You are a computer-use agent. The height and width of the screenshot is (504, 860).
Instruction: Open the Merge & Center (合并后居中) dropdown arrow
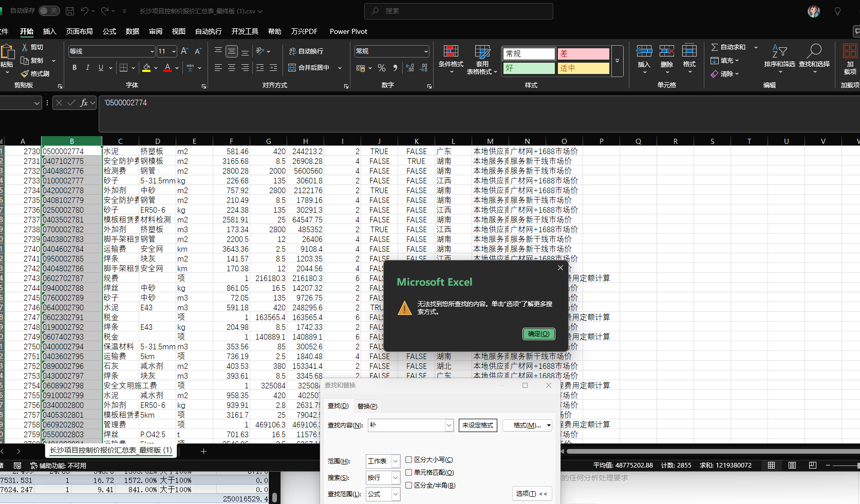[x=340, y=68]
